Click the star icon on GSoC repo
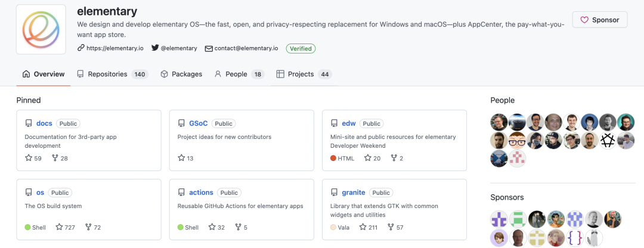Screen dimensions: 644x248 coord(181,158)
